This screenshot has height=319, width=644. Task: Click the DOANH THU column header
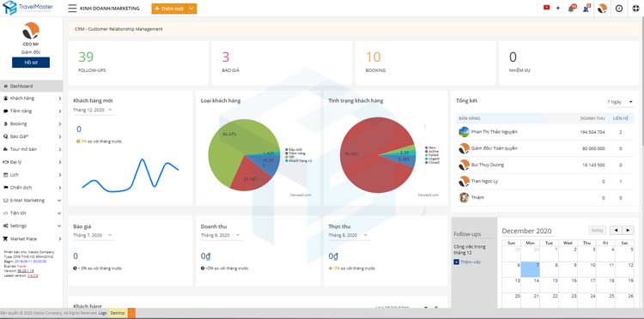(x=592, y=118)
